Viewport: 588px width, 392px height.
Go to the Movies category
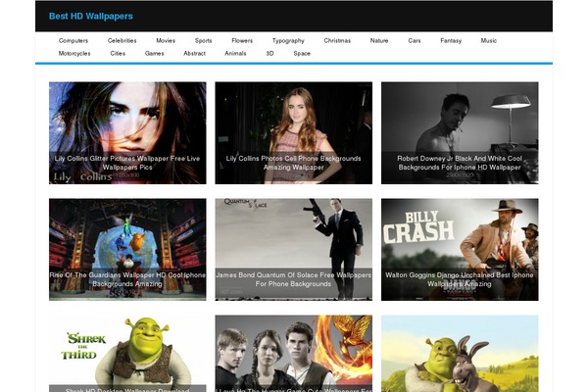pos(166,40)
